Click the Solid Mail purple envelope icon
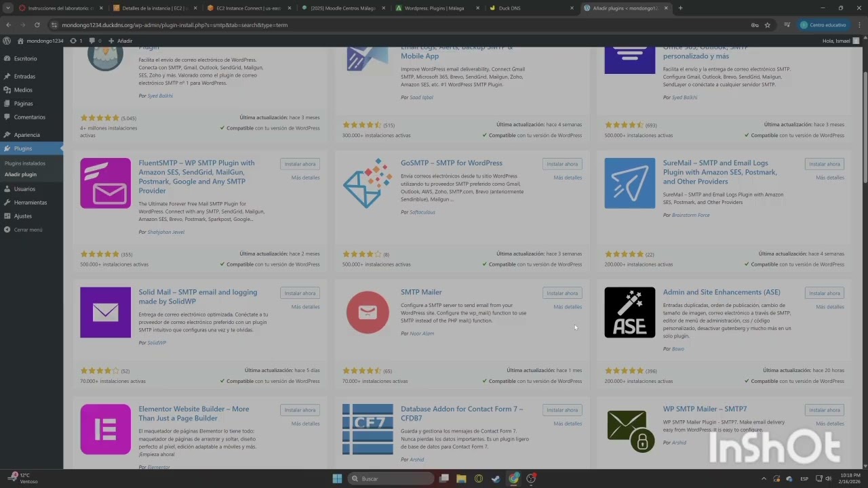This screenshot has width=868, height=488. tap(105, 312)
